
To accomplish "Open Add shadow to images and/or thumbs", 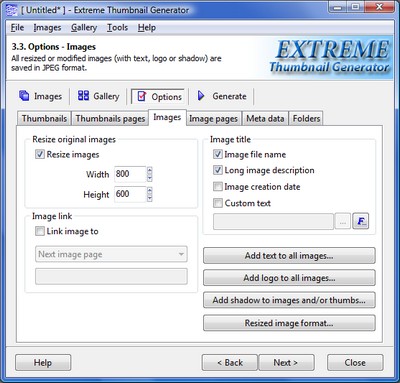I will [289, 300].
